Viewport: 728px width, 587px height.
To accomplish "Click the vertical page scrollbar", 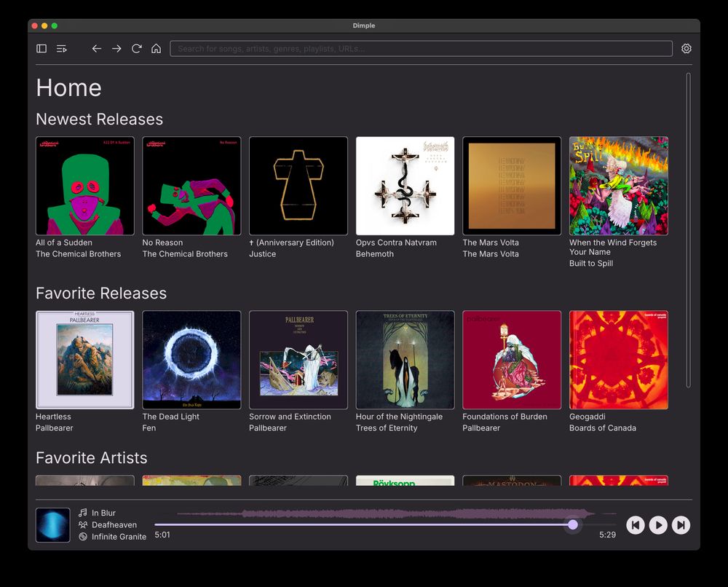I will click(689, 230).
